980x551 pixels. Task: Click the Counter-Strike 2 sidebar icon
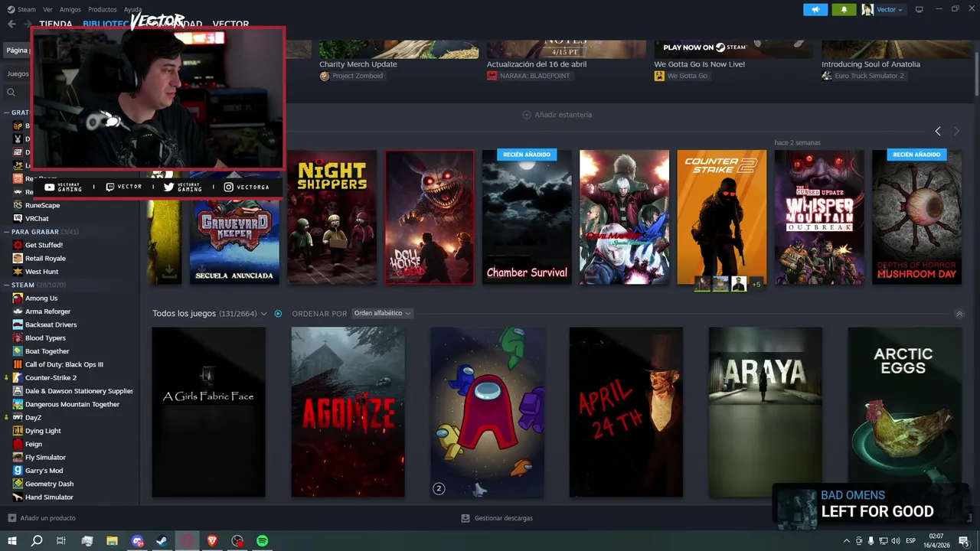(x=18, y=378)
